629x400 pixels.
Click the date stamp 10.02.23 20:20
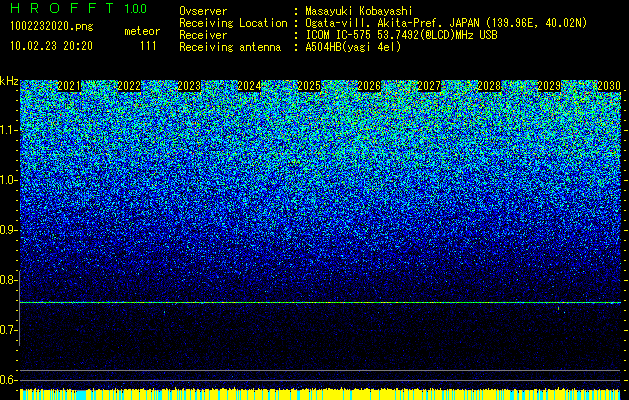click(51, 46)
